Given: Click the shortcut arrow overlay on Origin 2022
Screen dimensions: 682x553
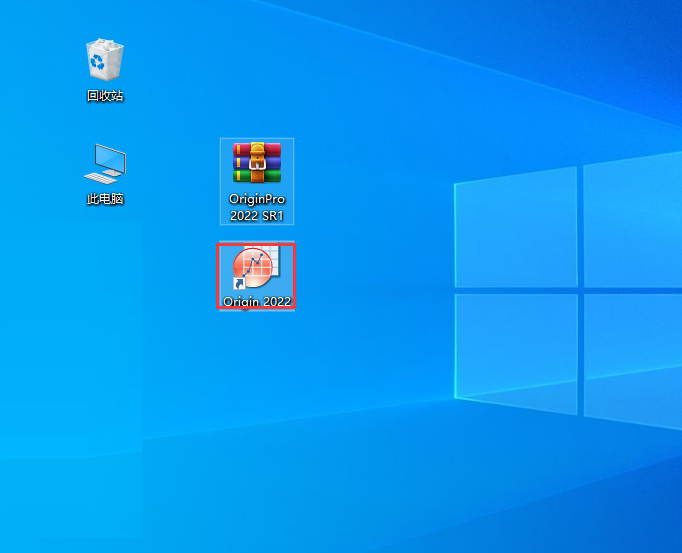Looking at the screenshot, I should 239,284.
